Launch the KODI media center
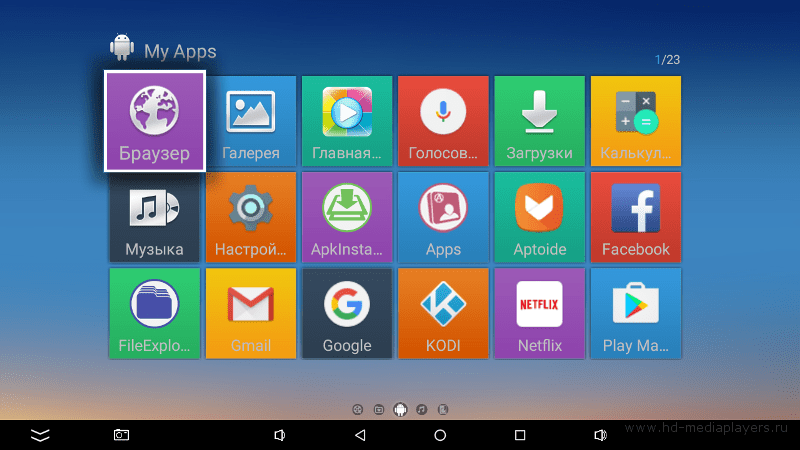 (443, 313)
